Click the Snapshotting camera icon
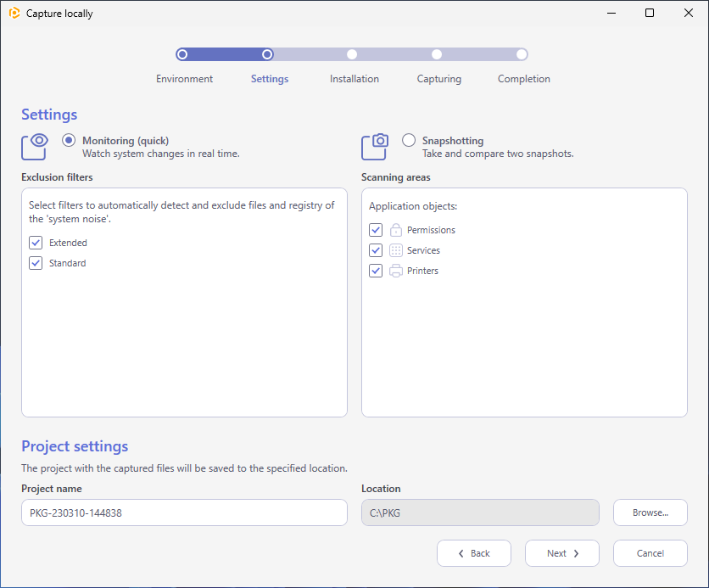Screen dimensions: 709x588 tap(374, 147)
